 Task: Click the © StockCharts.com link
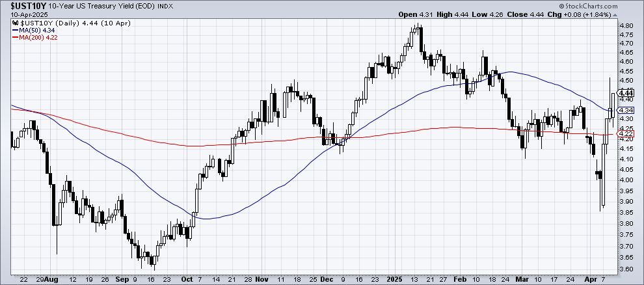click(588, 6)
